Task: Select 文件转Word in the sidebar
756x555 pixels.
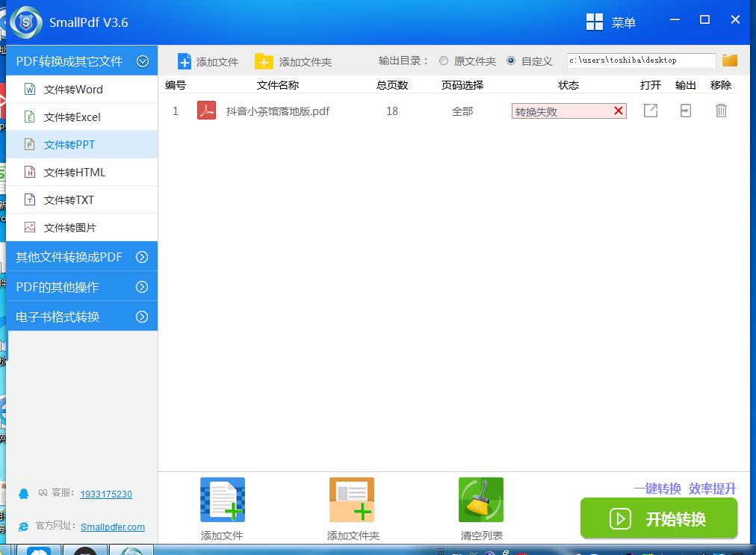Action: coord(73,90)
